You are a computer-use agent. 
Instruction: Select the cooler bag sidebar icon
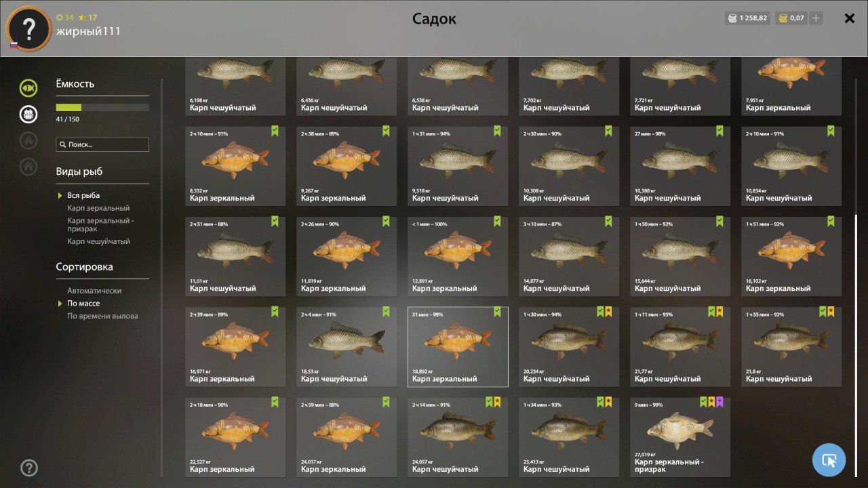tap(28, 114)
